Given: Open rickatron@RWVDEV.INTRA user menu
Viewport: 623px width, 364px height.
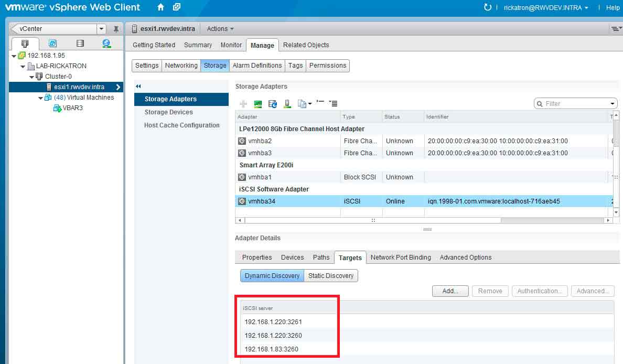Looking at the screenshot, I should 546,7.
